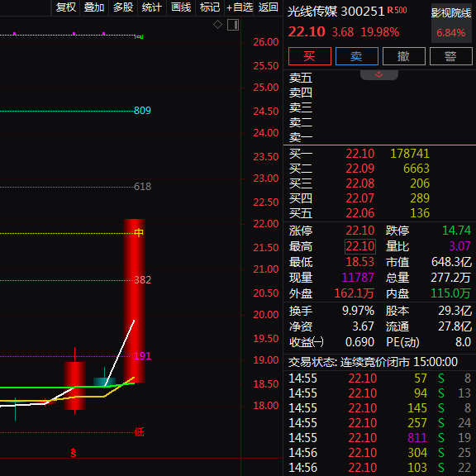Click the 618 Fibonacci level label
The width and height of the screenshot is (476, 476).
click(x=142, y=187)
